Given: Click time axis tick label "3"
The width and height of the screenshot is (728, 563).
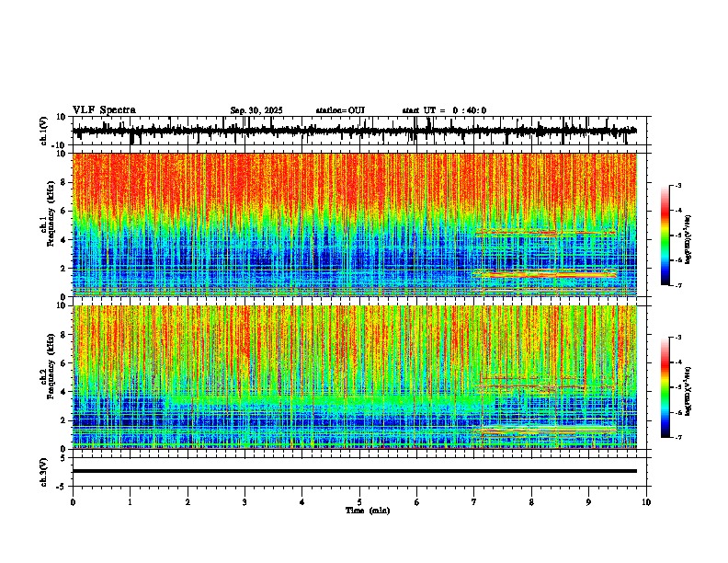Looking at the screenshot, I should [245, 502].
